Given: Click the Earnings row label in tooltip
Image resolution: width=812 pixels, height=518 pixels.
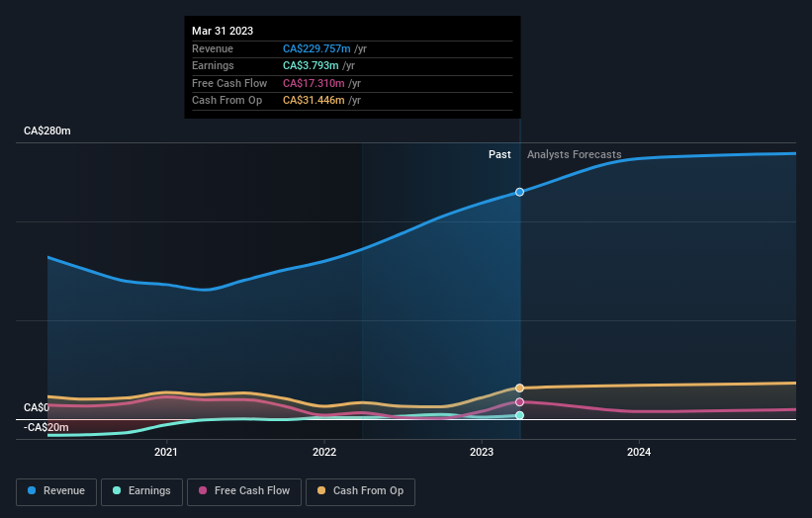Looking at the screenshot, I should tap(213, 65).
